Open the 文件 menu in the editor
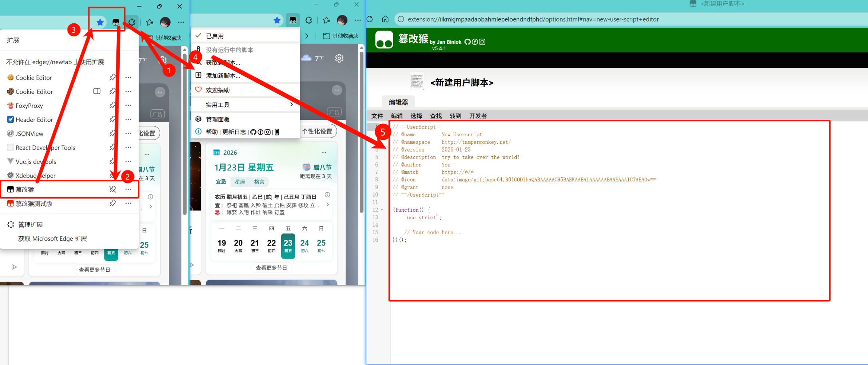868x365 pixels. pos(377,116)
